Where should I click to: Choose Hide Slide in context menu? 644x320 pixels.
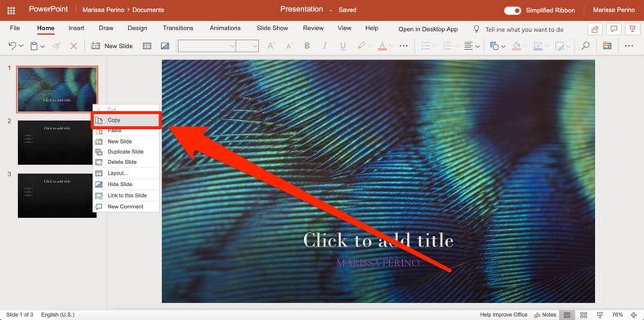[126, 184]
